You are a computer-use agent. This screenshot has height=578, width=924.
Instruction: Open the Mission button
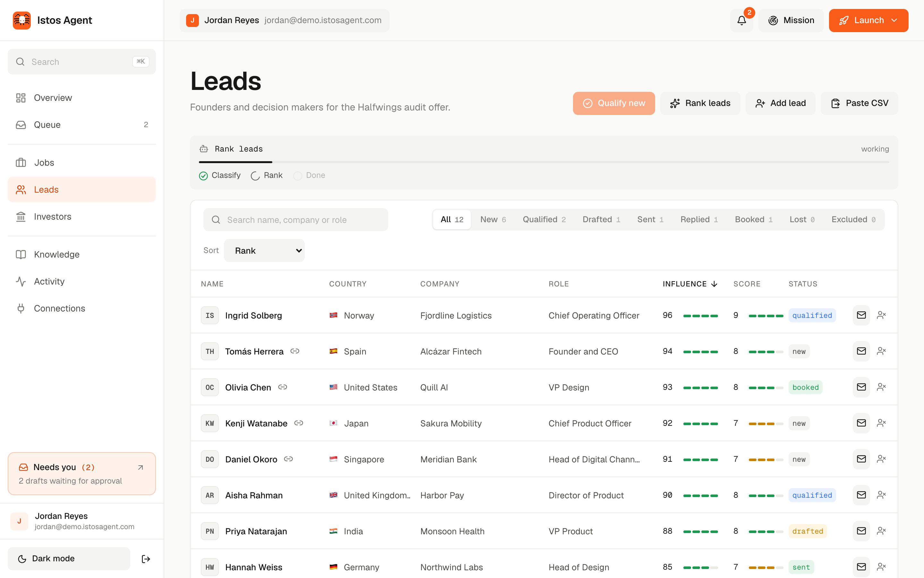pos(791,20)
